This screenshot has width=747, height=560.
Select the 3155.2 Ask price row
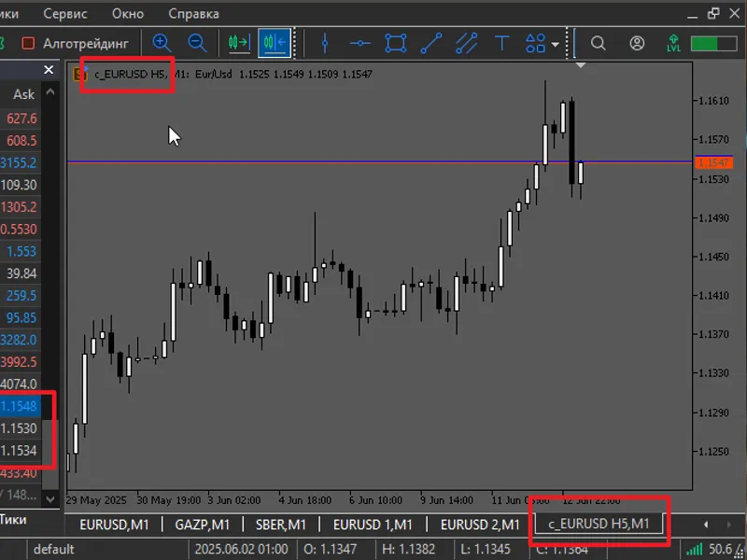point(19,162)
